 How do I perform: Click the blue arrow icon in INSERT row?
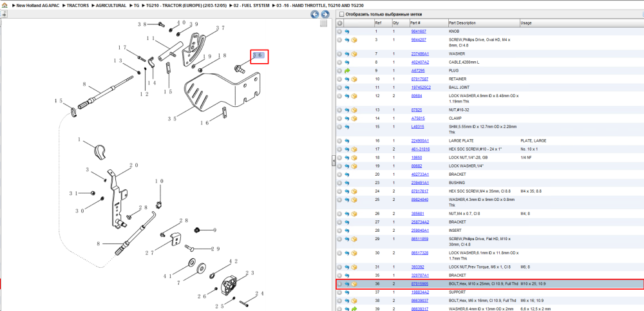click(x=347, y=231)
